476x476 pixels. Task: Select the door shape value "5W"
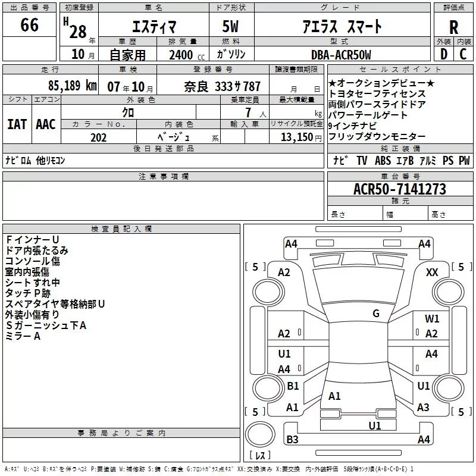pyautogui.click(x=231, y=26)
